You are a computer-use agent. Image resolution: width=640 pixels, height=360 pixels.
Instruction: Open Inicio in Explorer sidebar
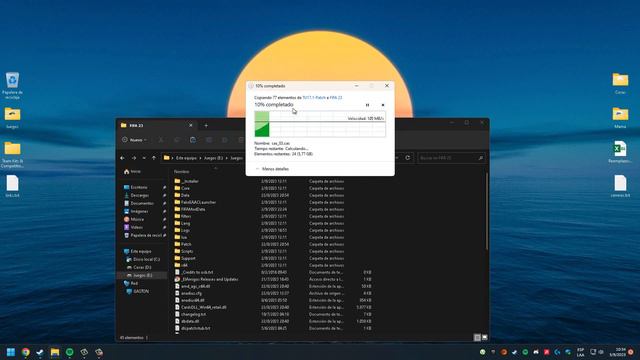(x=132, y=171)
